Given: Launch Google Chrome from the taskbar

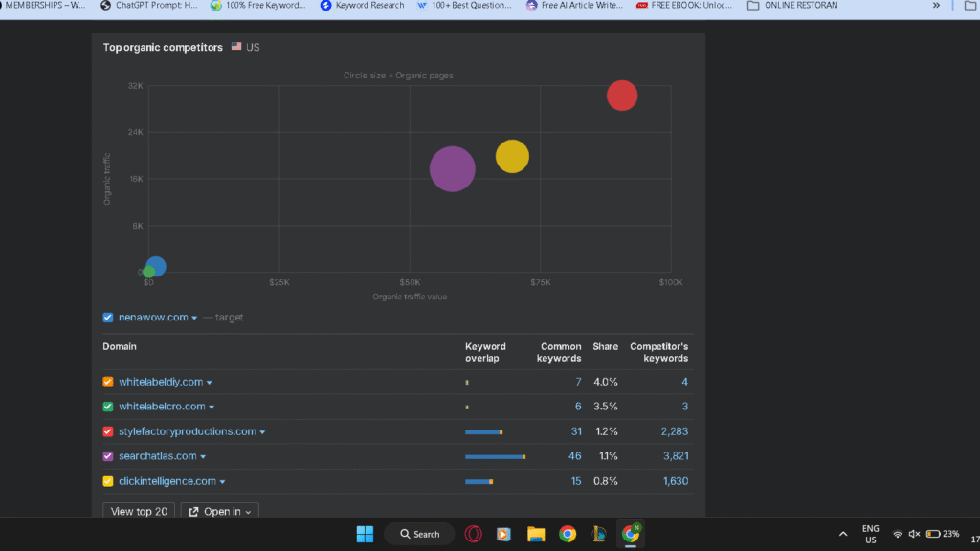Looking at the screenshot, I should 567,534.
